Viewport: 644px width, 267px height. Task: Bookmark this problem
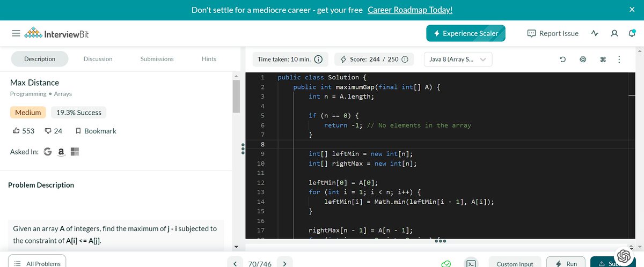pyautogui.click(x=96, y=131)
